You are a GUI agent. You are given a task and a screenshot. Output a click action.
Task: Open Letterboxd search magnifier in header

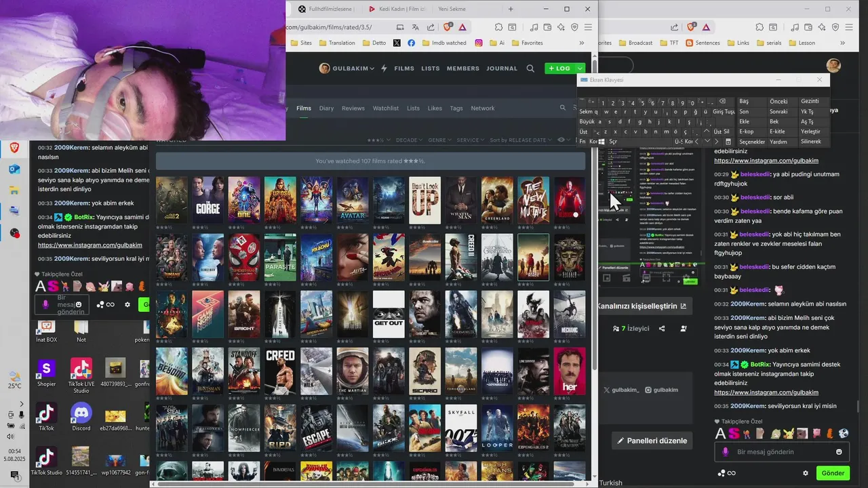coord(530,68)
